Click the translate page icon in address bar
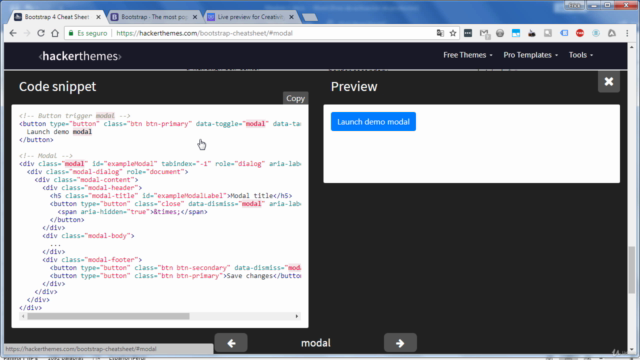Viewport: 640px width, 360px height. click(x=440, y=33)
